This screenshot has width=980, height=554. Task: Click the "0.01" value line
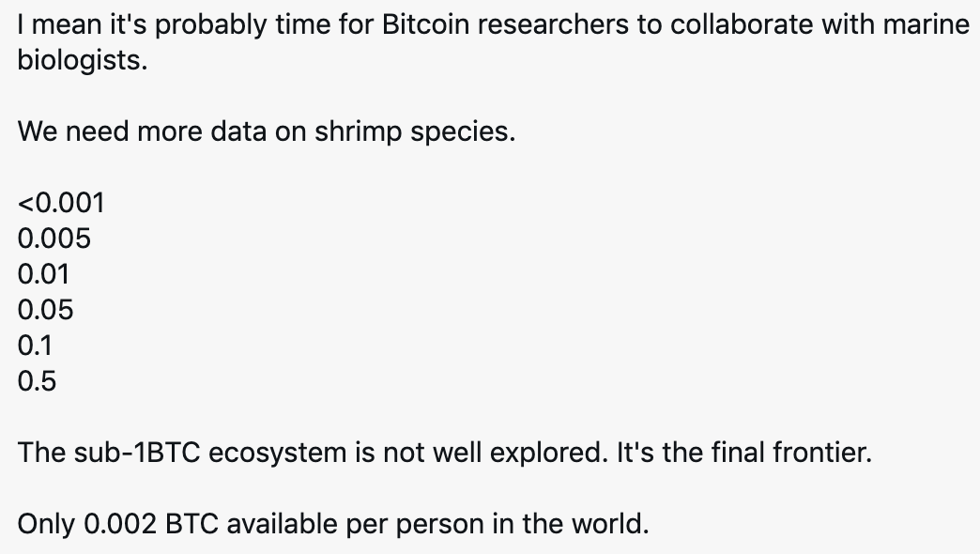click(x=43, y=274)
